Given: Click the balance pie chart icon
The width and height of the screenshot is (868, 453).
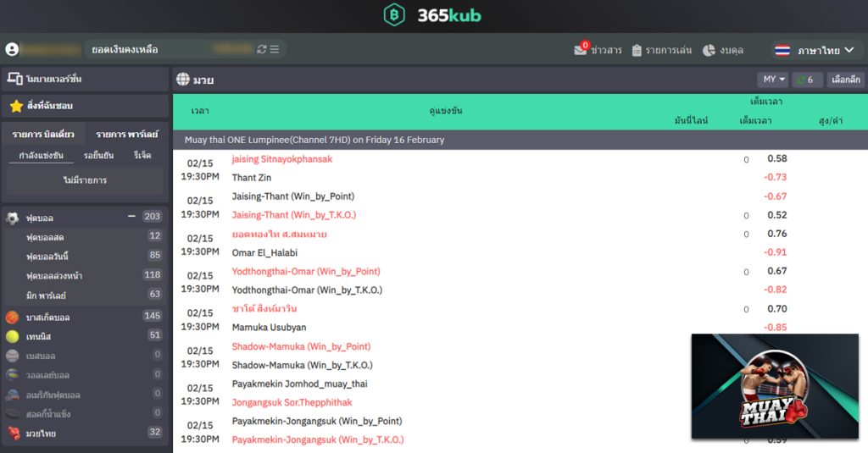Looking at the screenshot, I should (709, 50).
